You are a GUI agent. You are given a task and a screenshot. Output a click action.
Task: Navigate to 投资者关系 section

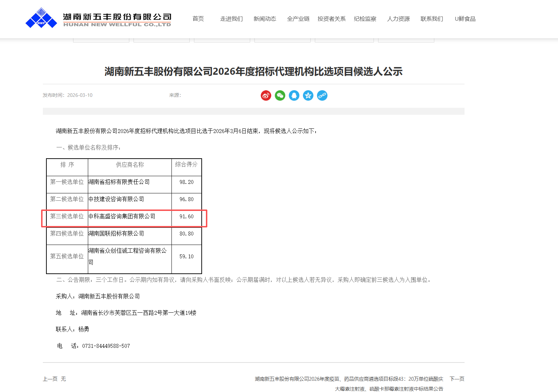coord(331,19)
